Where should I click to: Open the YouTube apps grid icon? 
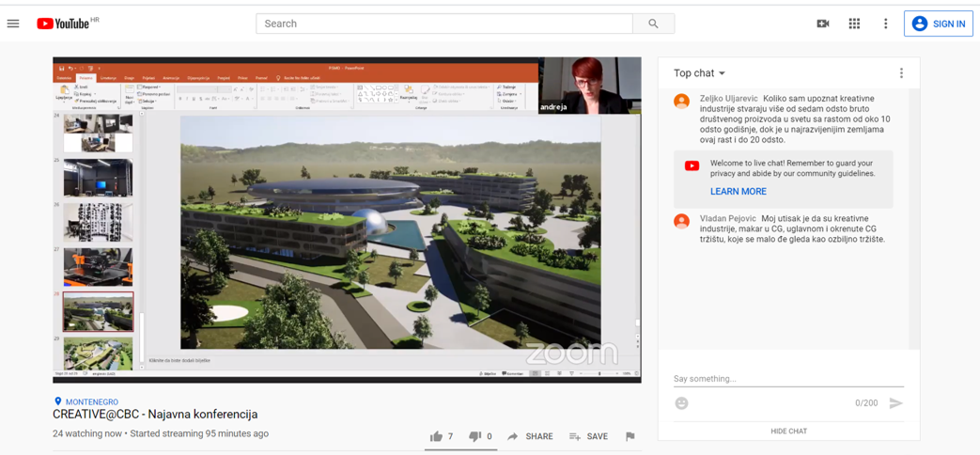click(854, 24)
